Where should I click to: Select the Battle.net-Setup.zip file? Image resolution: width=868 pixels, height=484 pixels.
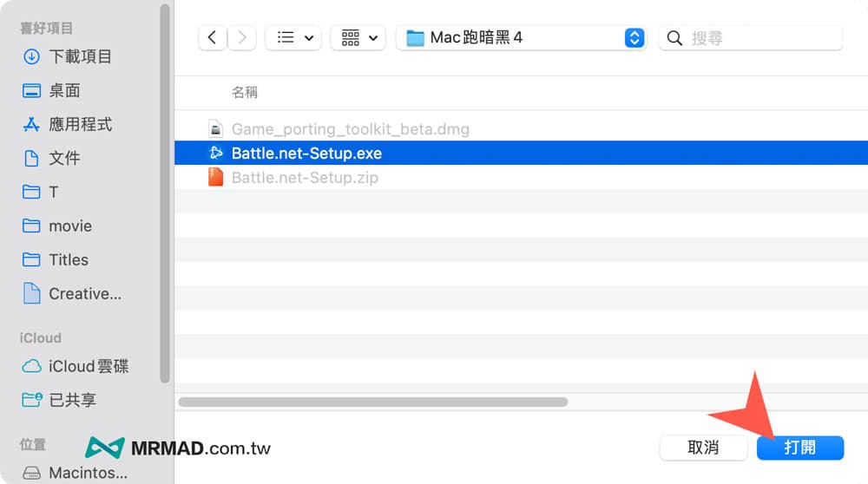[x=305, y=178]
